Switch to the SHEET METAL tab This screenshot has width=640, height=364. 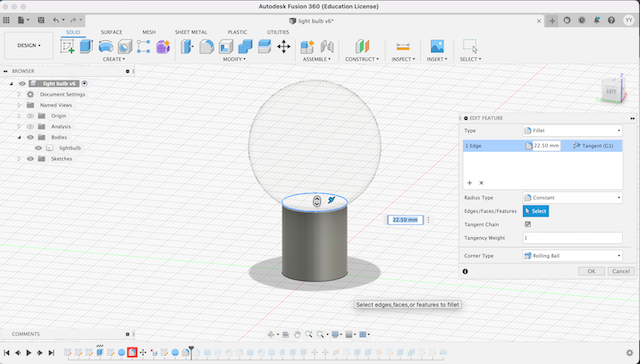point(191,32)
